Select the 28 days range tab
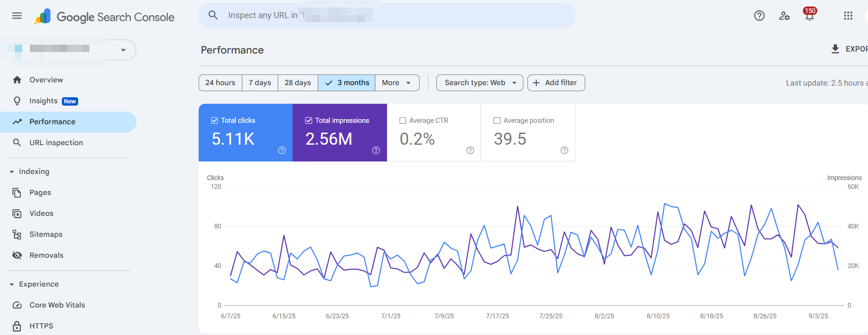Viewport: 868px width, 335px height. click(x=298, y=83)
